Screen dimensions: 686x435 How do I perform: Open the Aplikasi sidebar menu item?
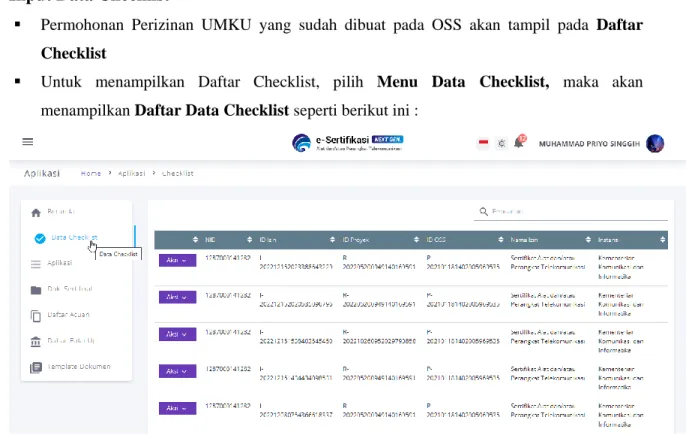coord(52,263)
